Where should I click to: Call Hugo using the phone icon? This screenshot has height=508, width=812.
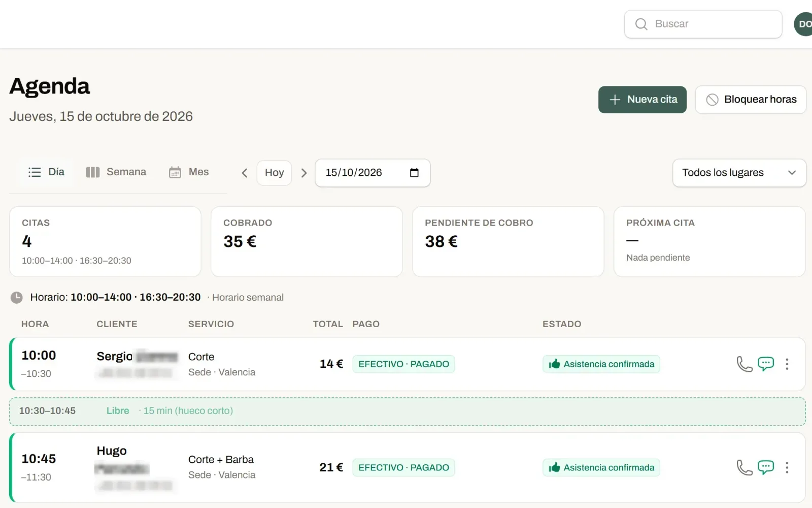coord(745,467)
